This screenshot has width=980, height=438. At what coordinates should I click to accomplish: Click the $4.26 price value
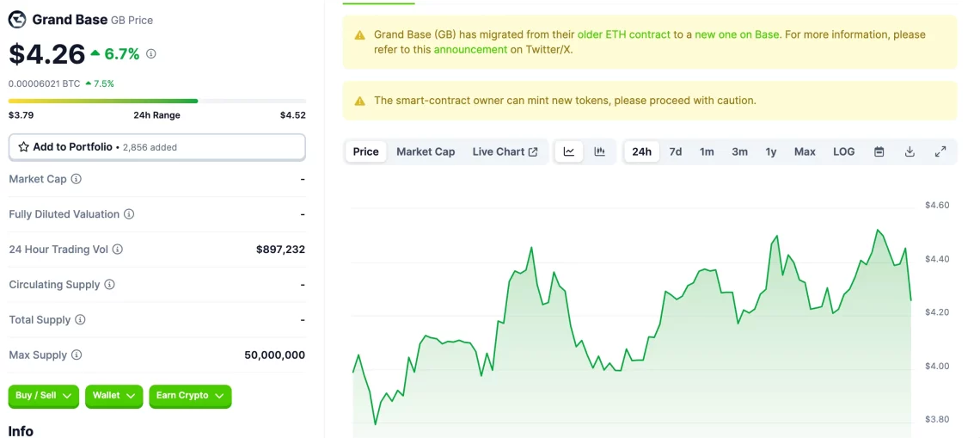click(47, 54)
